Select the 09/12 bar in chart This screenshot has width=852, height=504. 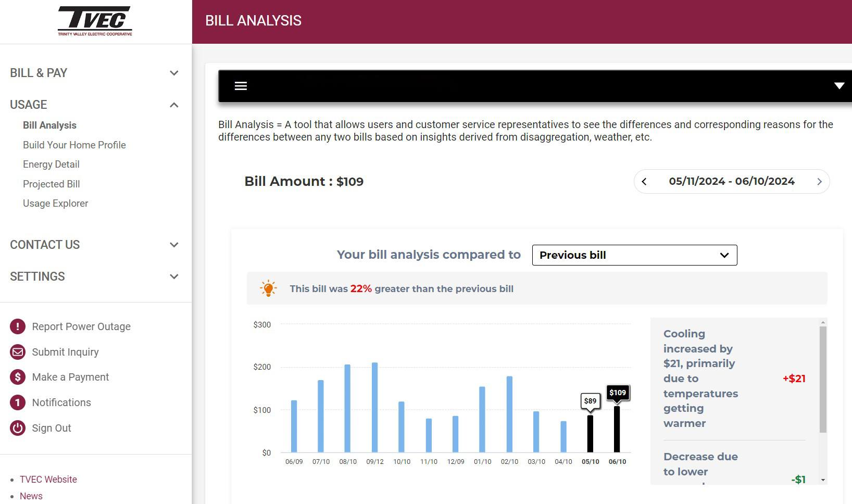[374, 407]
